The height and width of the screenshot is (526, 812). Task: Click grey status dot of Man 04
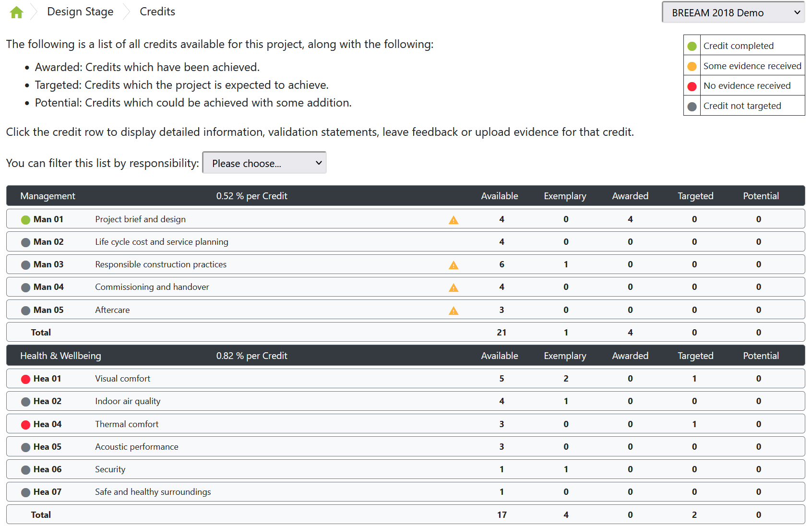click(x=26, y=287)
